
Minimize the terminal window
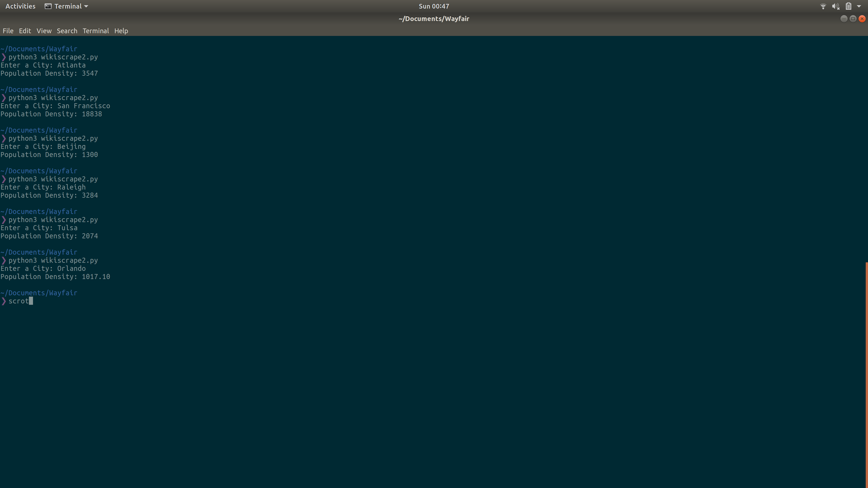844,19
